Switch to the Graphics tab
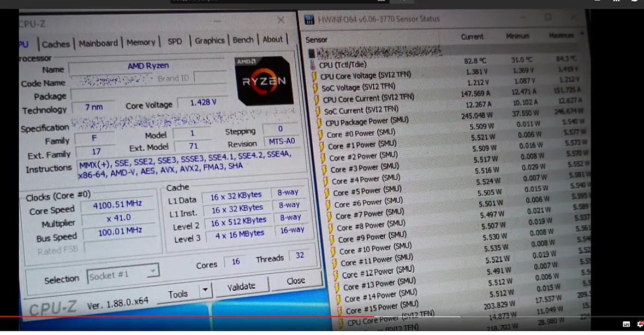The width and height of the screenshot is (644, 335). coord(210,40)
